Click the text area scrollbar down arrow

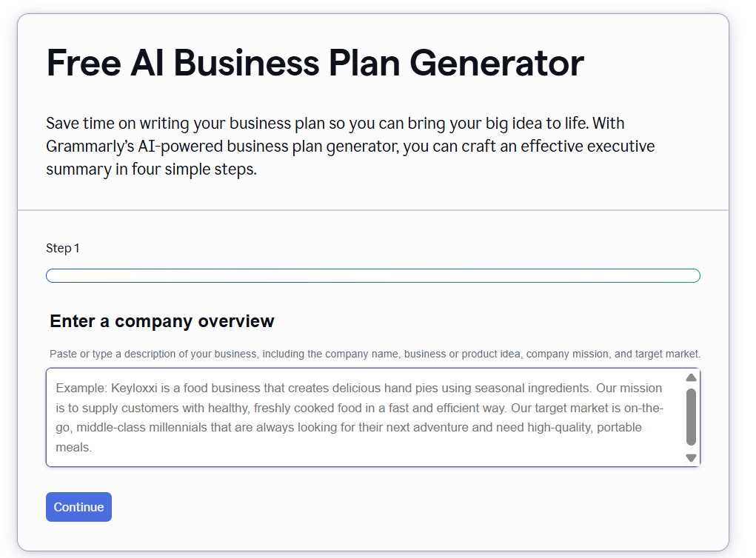pos(691,458)
